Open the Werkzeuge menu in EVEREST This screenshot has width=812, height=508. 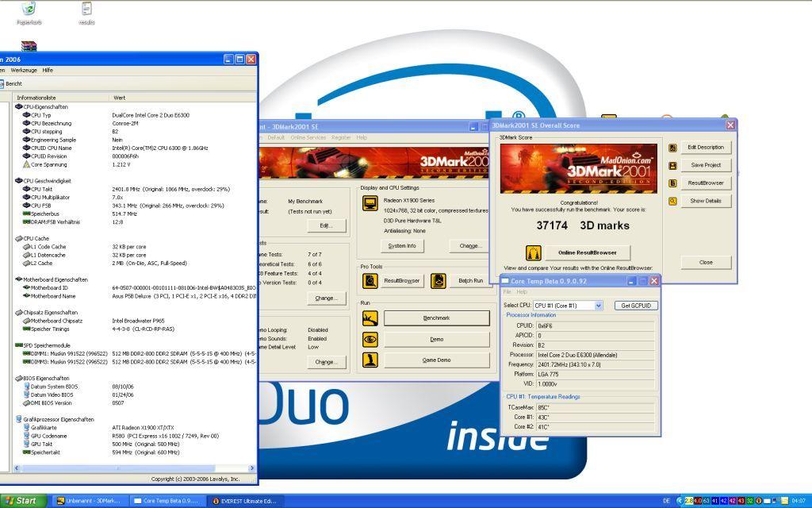(24, 70)
